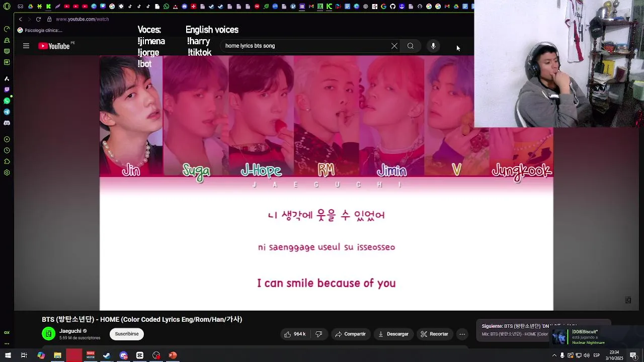Clear the search box with X

coord(394,46)
